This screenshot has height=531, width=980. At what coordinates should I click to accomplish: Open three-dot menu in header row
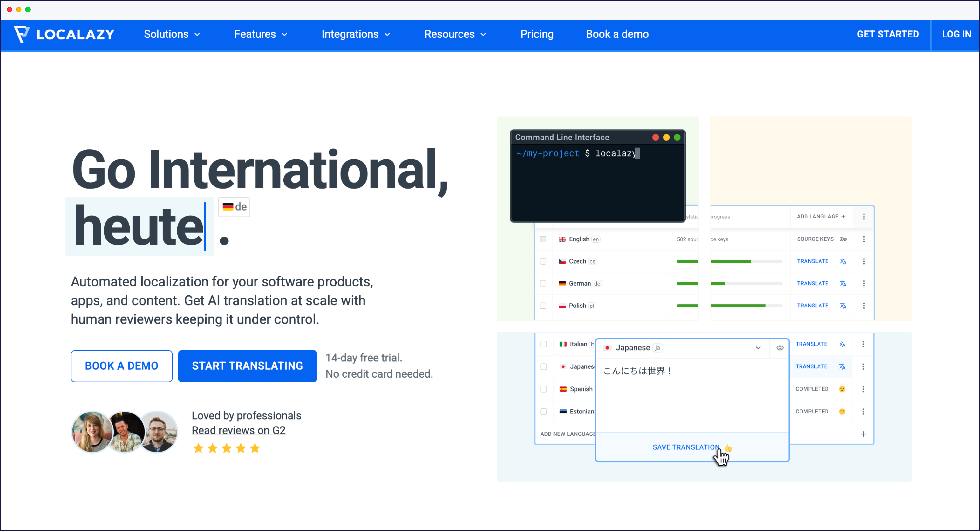coord(864,217)
